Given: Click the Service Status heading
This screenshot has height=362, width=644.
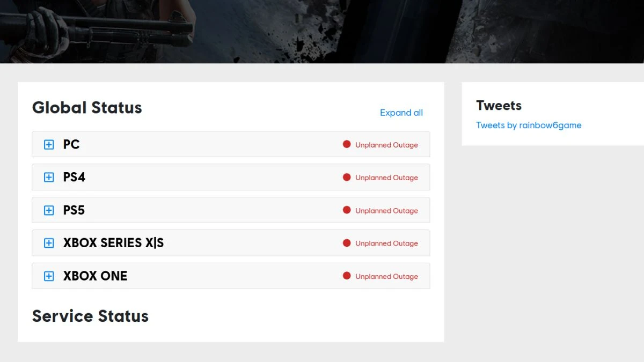Looking at the screenshot, I should tap(90, 316).
